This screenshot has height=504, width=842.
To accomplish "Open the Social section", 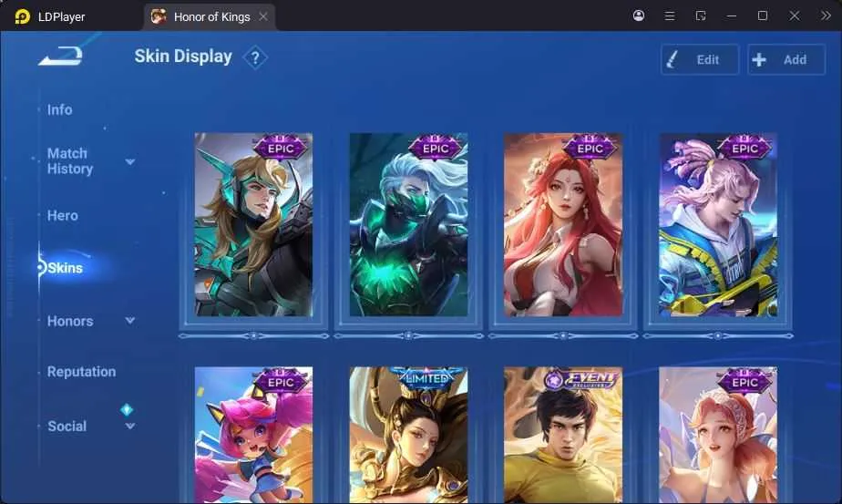I will pos(67,427).
